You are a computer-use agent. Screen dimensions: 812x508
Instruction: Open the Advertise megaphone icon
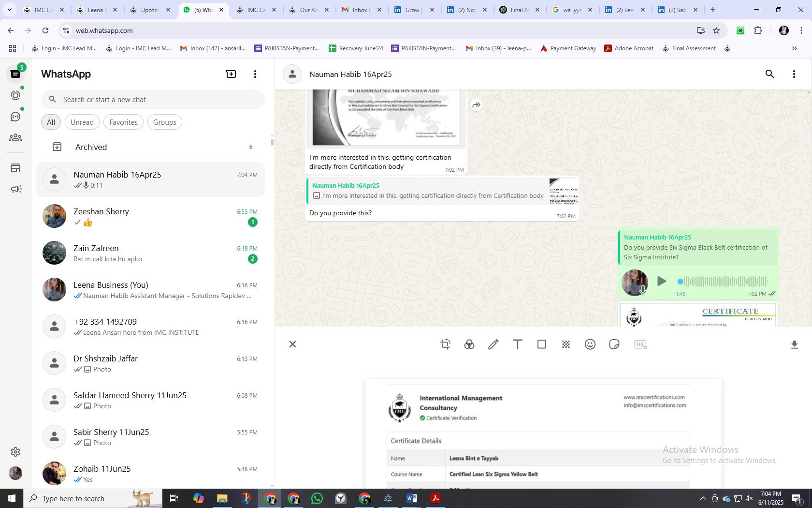tap(15, 189)
